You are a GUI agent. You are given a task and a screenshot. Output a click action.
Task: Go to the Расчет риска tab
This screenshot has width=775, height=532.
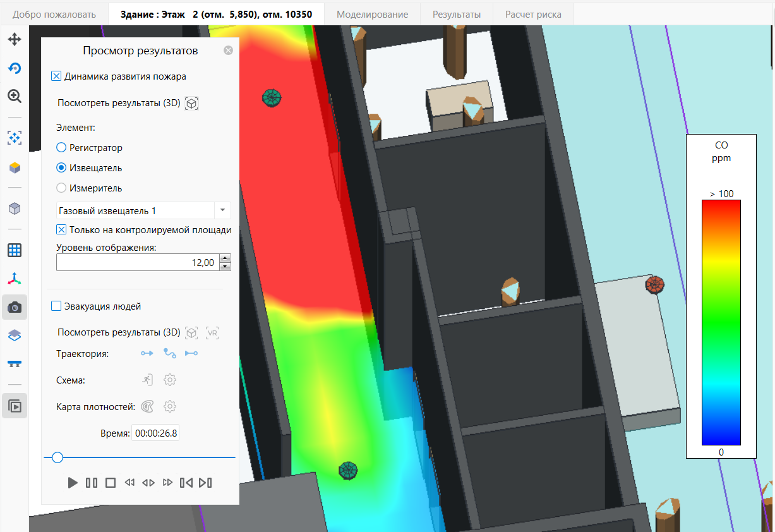(533, 14)
